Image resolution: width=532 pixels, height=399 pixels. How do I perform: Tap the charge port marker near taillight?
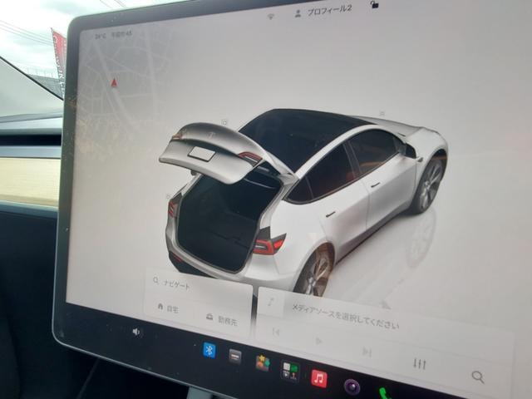pos(168,196)
